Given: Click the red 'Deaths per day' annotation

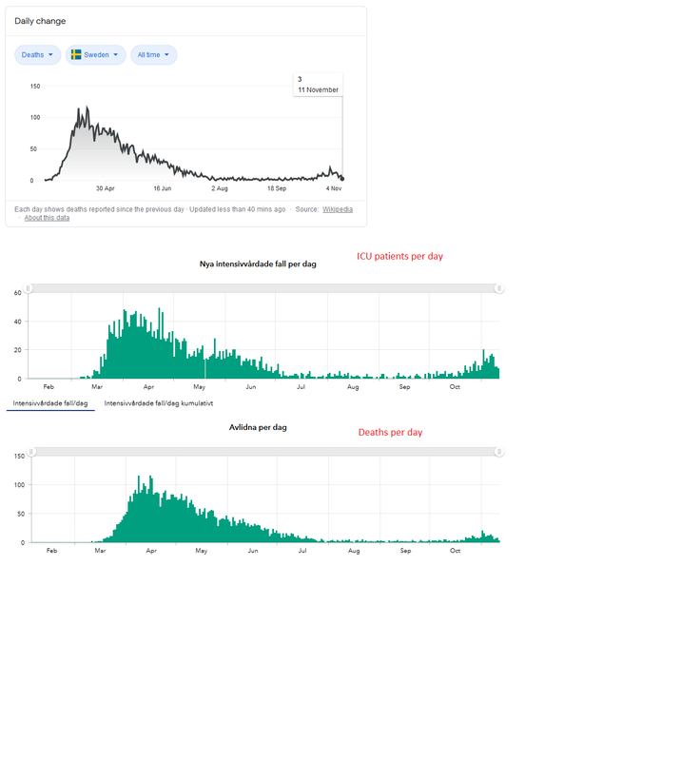Looking at the screenshot, I should (391, 433).
